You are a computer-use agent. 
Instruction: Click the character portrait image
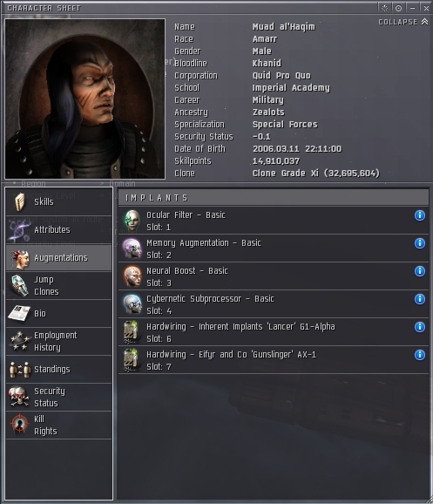(x=85, y=99)
